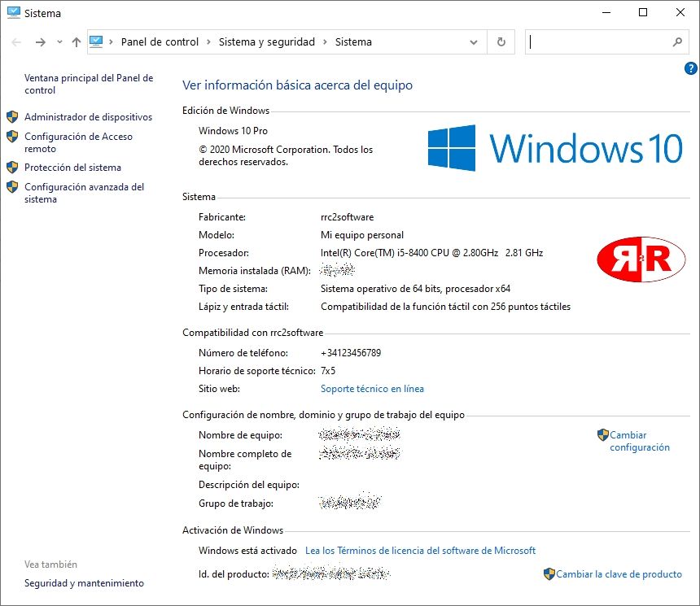Image resolution: width=700 pixels, height=606 pixels.
Task: Open address bar history dropdown
Action: [474, 42]
